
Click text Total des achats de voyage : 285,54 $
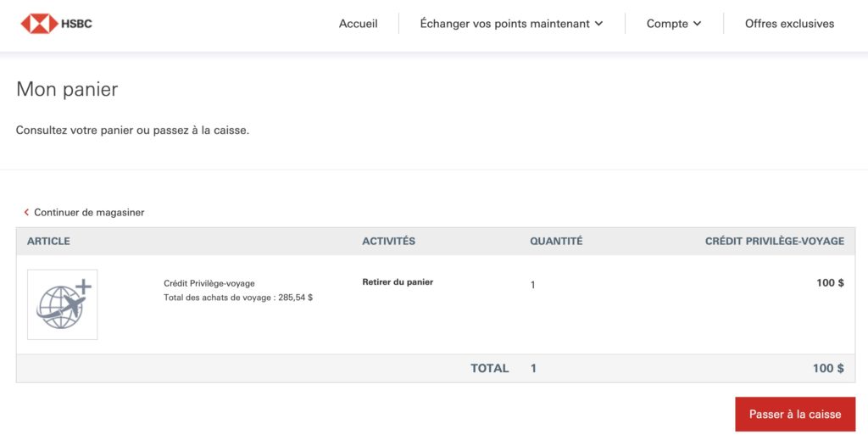238,298
